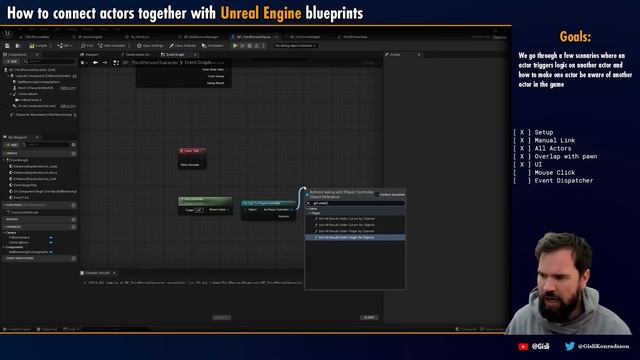Click Add button in My Blueprint panel
Screen dimensions: 640x360
(11, 144)
